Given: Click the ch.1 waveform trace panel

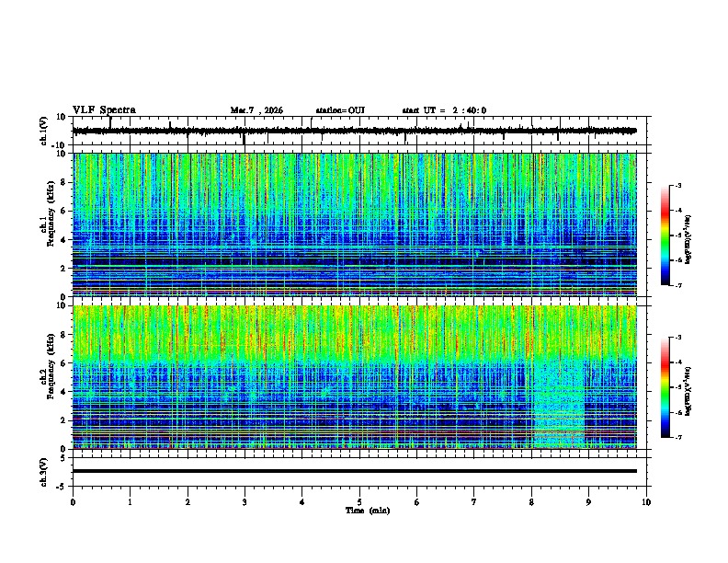Looking at the screenshot, I should pyautogui.click(x=361, y=131).
